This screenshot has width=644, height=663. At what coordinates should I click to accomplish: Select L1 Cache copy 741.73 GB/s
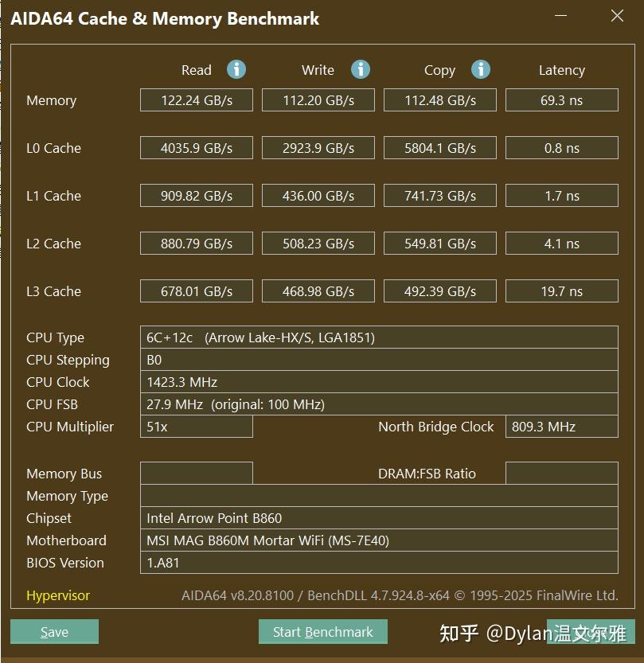[440, 196]
